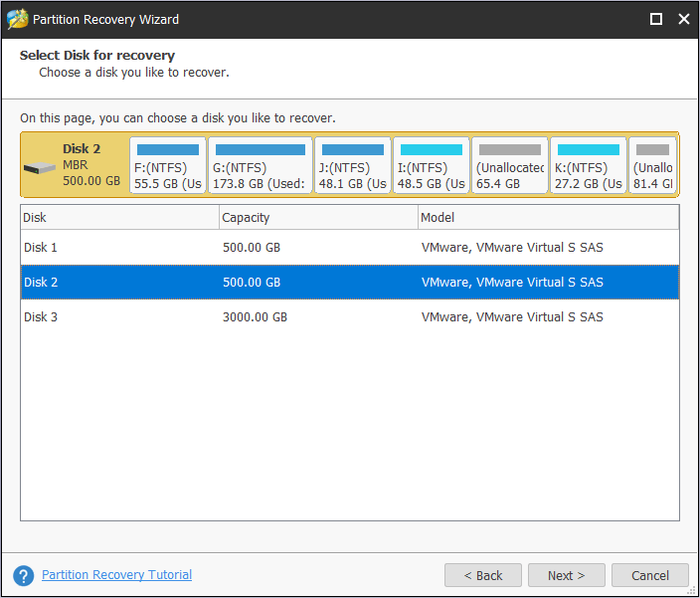This screenshot has width=700, height=598.
Task: Select the F:(NTFS) 55.5 GB partition
Action: (168, 165)
